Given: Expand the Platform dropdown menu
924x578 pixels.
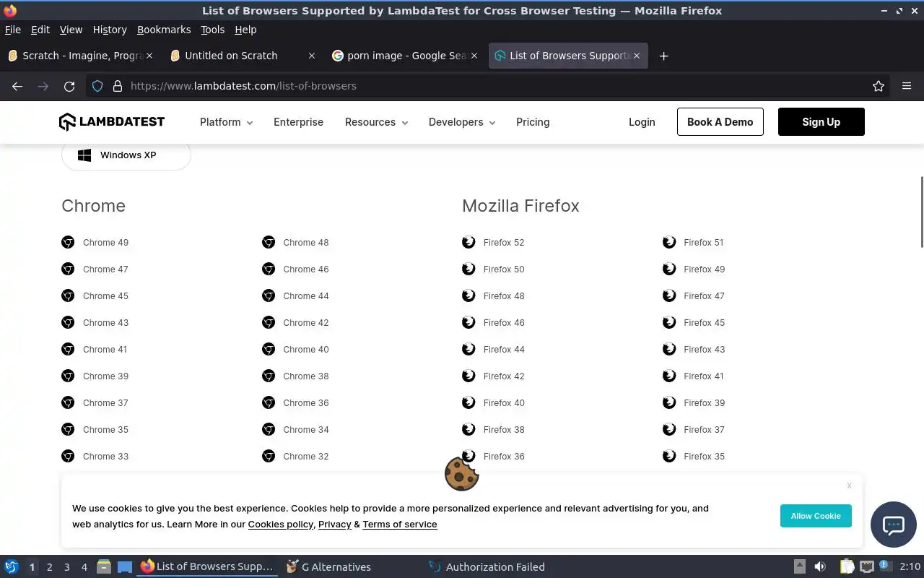Looking at the screenshot, I should coord(226,122).
